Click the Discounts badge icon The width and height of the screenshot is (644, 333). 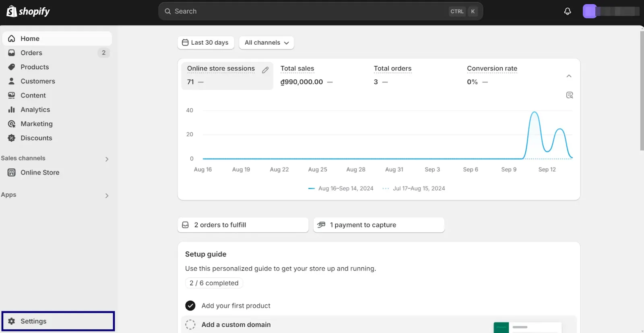tap(12, 138)
